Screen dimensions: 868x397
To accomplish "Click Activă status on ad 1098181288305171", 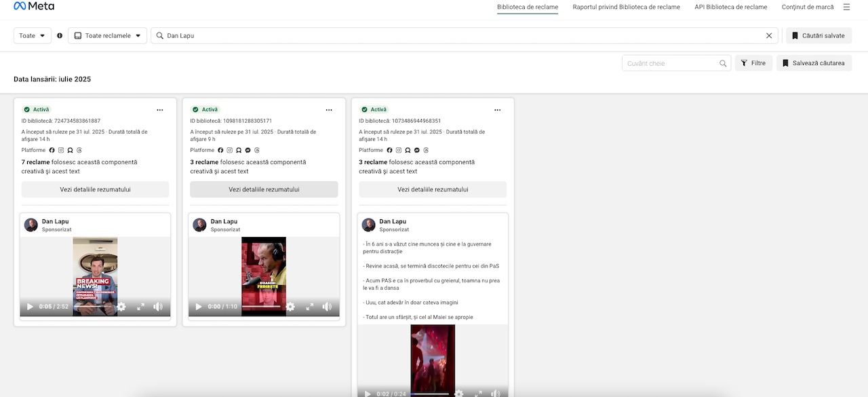I will 206,109.
